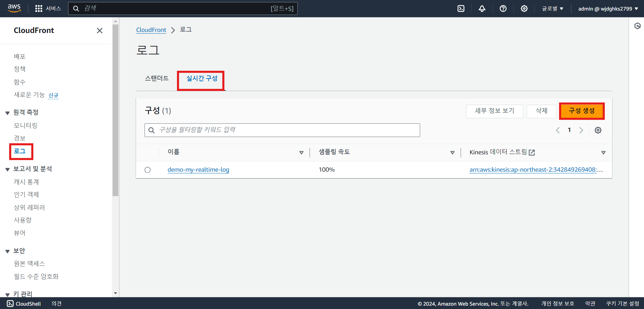Collapse the 보안 sidebar section

(x=7, y=251)
